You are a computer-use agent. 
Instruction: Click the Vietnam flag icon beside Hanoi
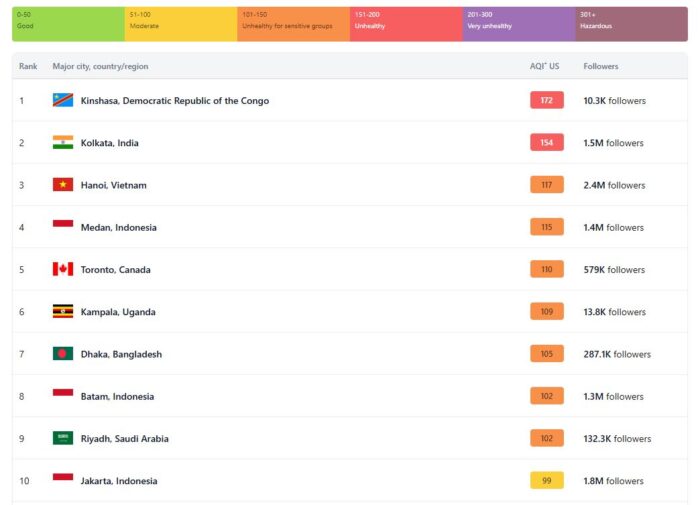[x=63, y=185]
